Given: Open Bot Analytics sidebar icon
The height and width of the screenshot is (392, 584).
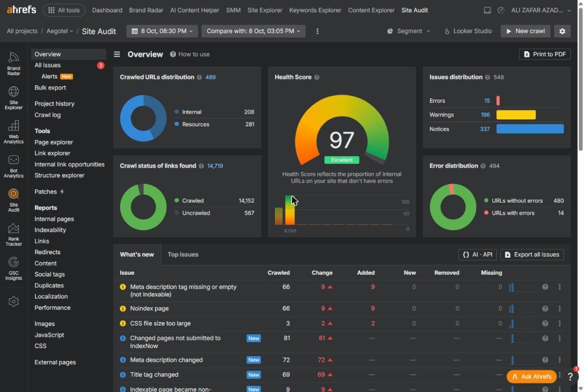Looking at the screenshot, I should coord(14,166).
